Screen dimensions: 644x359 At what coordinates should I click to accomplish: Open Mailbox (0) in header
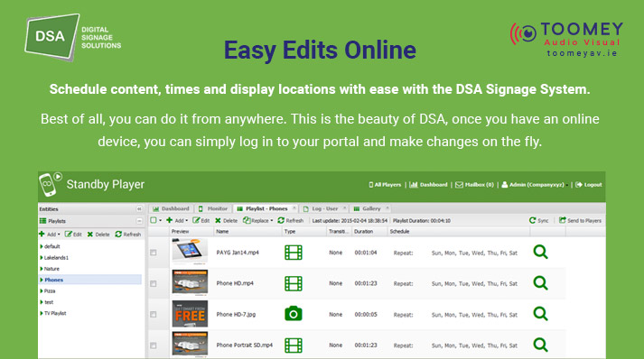coord(474,185)
